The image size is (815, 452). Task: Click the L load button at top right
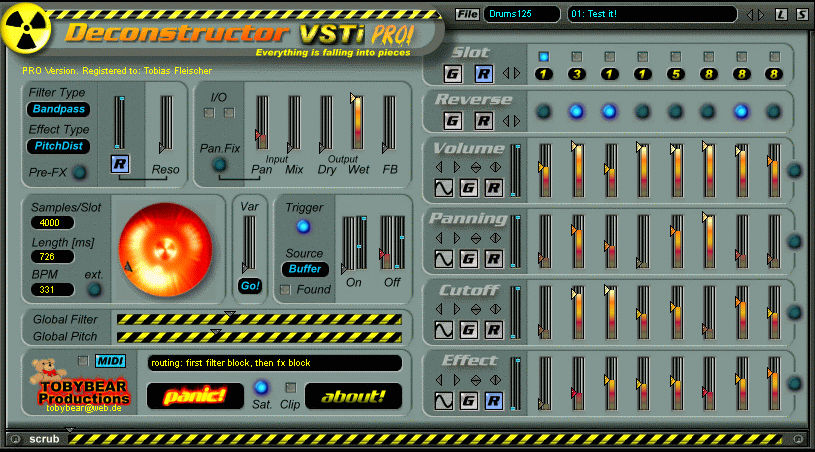pyautogui.click(x=781, y=15)
